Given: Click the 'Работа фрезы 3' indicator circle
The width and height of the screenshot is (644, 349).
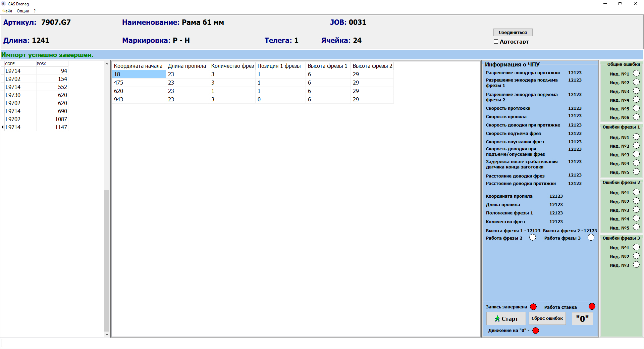Looking at the screenshot, I should (591, 238).
